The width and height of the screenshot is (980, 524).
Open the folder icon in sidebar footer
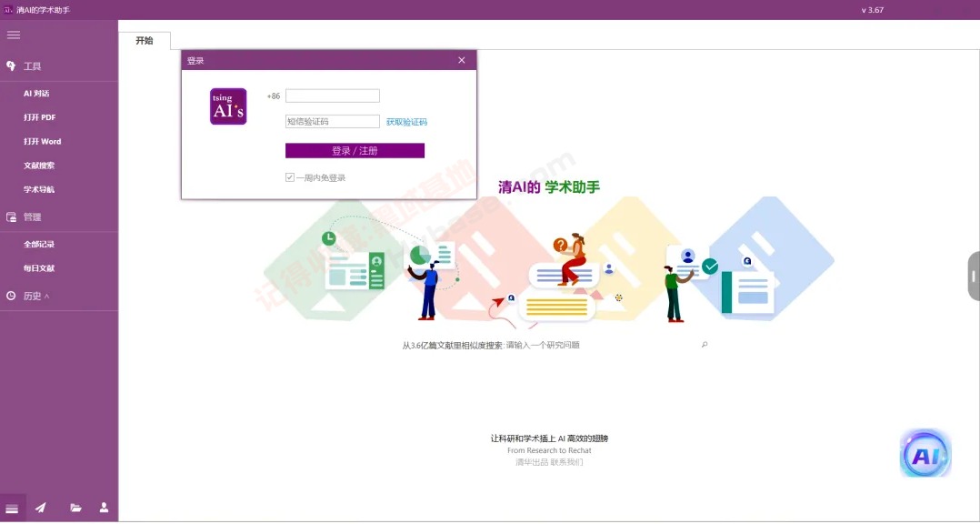tap(75, 508)
